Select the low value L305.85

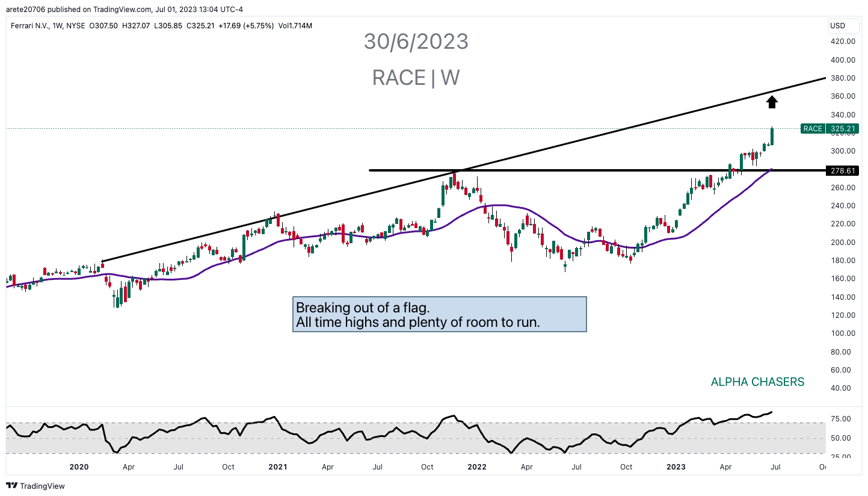[169, 26]
